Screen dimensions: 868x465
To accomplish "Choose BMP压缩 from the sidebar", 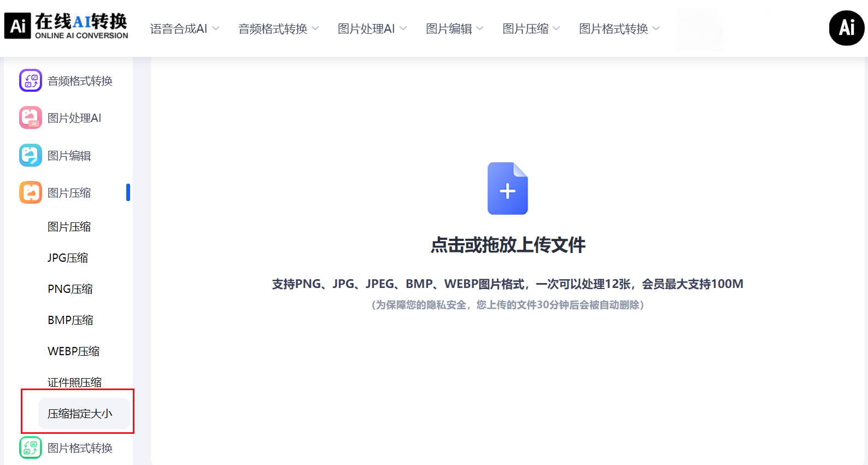I will 70,320.
